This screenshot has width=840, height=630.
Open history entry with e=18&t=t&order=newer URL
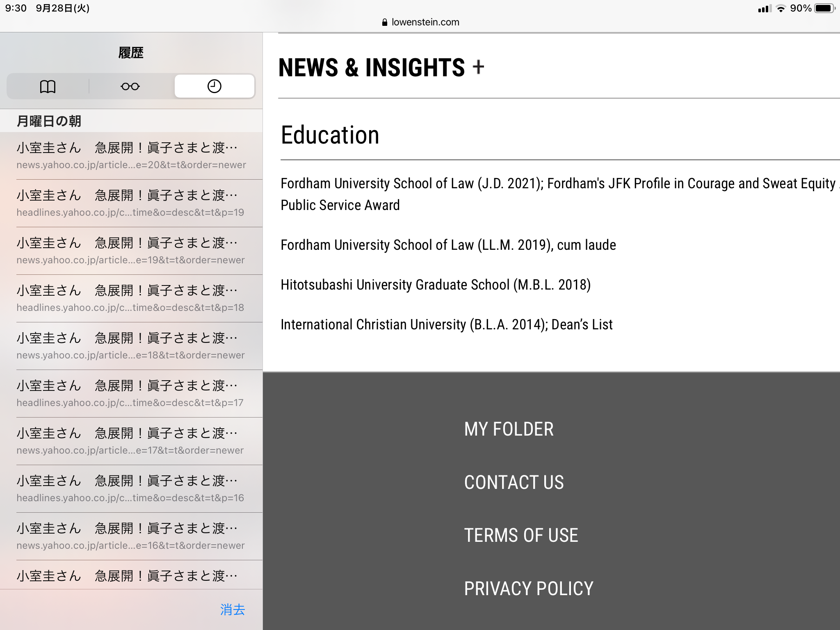(x=131, y=346)
